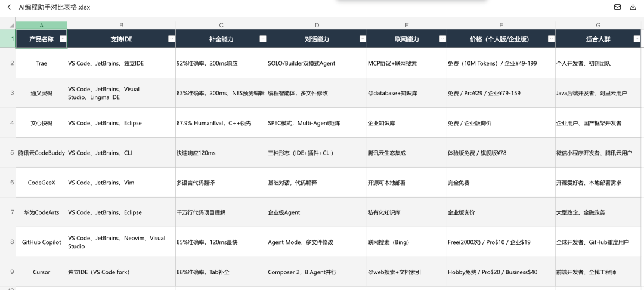Click the back arrow beside the file name

point(9,7)
